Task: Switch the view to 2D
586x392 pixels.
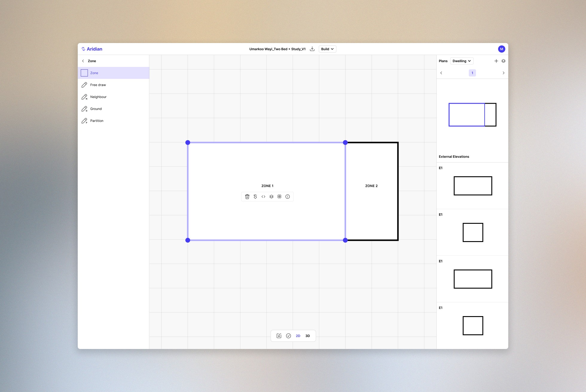Action: coord(298,336)
